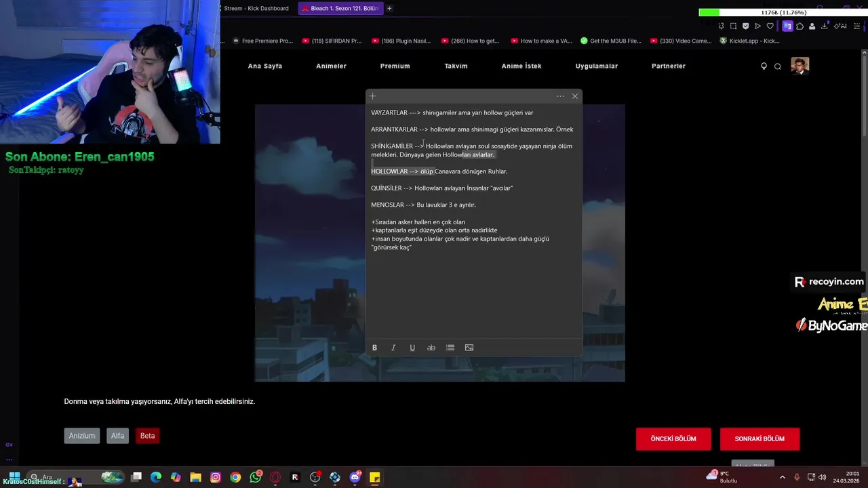The width and height of the screenshot is (868, 488).
Task: Open the Windows Start menu
Action: pos(14,477)
